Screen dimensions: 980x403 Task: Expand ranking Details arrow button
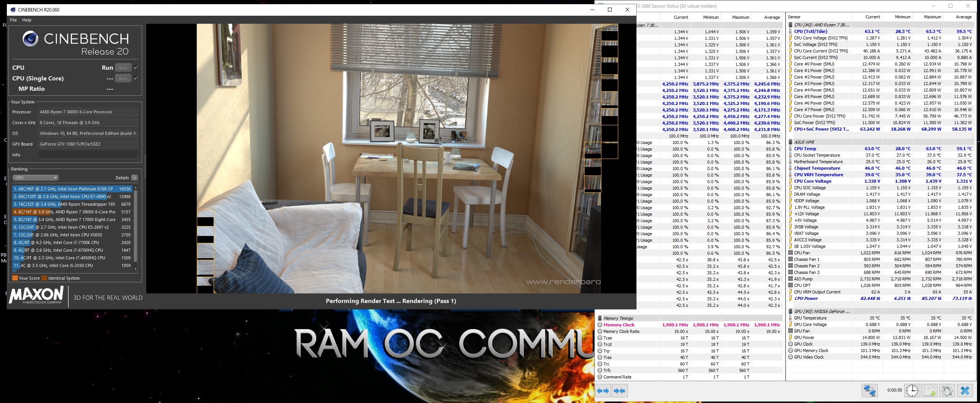[x=134, y=178]
